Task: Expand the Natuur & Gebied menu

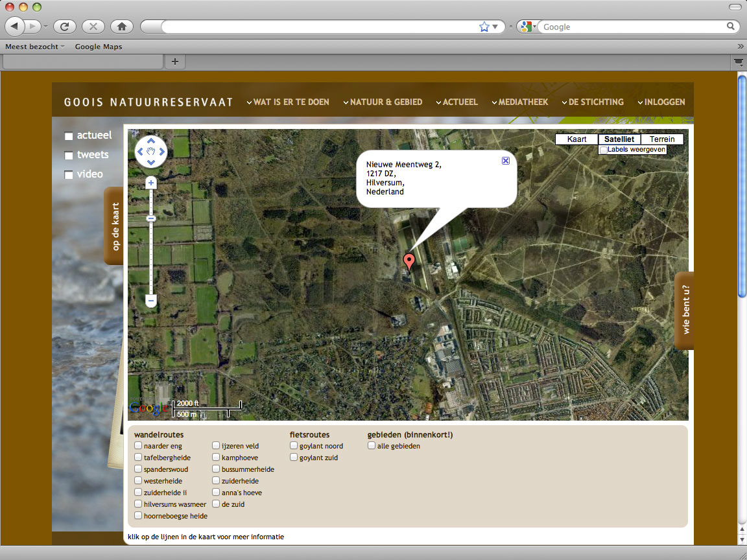Action: click(x=383, y=102)
